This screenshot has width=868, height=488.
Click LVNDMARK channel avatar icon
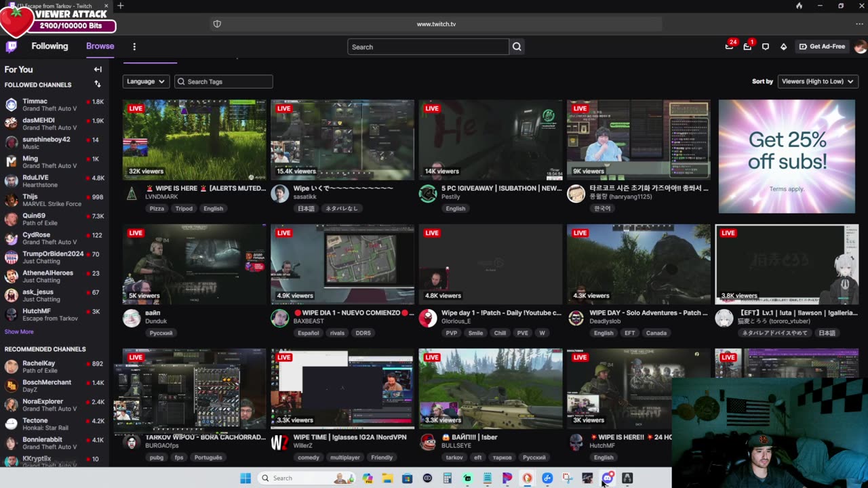click(x=132, y=193)
